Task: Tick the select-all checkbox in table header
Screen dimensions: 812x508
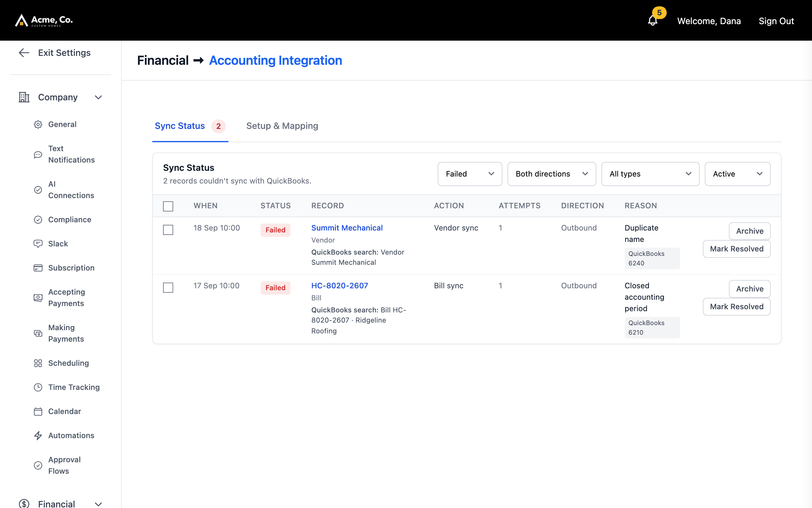Action: pyautogui.click(x=168, y=206)
